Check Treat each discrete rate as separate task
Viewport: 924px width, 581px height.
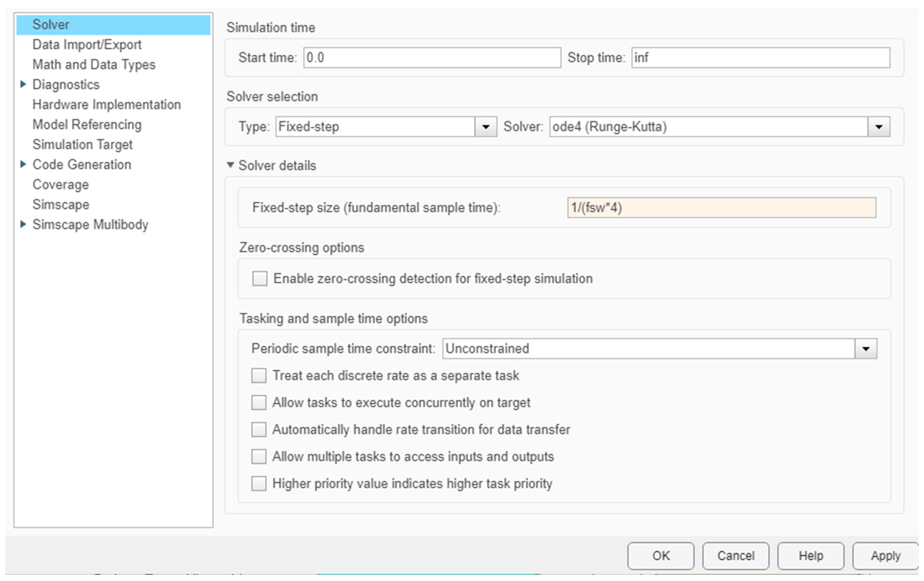click(x=259, y=376)
